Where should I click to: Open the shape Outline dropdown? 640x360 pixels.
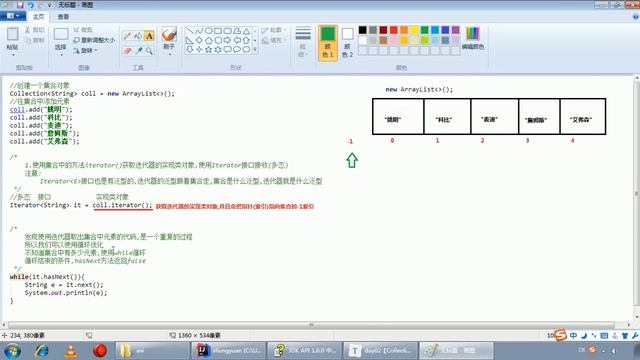pyautogui.click(x=273, y=30)
